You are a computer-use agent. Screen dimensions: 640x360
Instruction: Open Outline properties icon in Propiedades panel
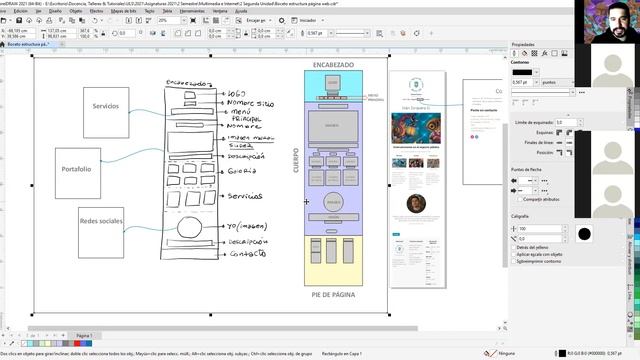(515, 53)
